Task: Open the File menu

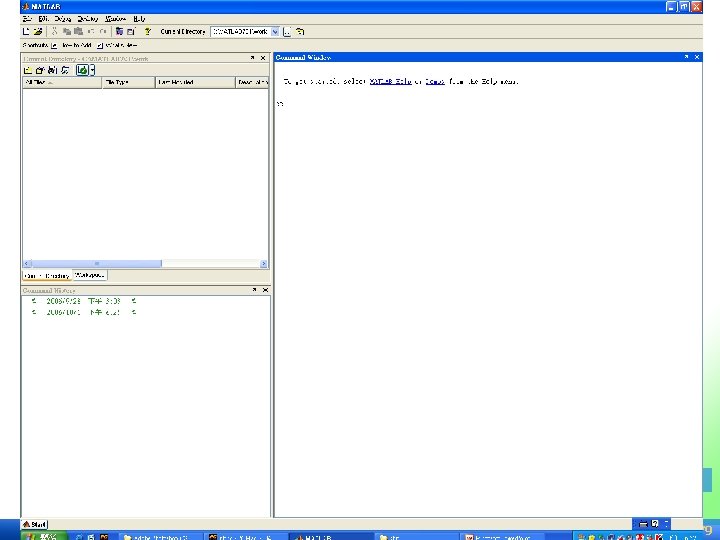Action: (x=27, y=19)
